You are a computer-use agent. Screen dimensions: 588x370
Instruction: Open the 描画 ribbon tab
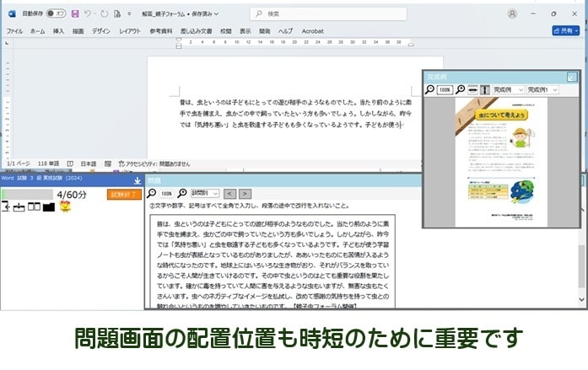(x=78, y=31)
